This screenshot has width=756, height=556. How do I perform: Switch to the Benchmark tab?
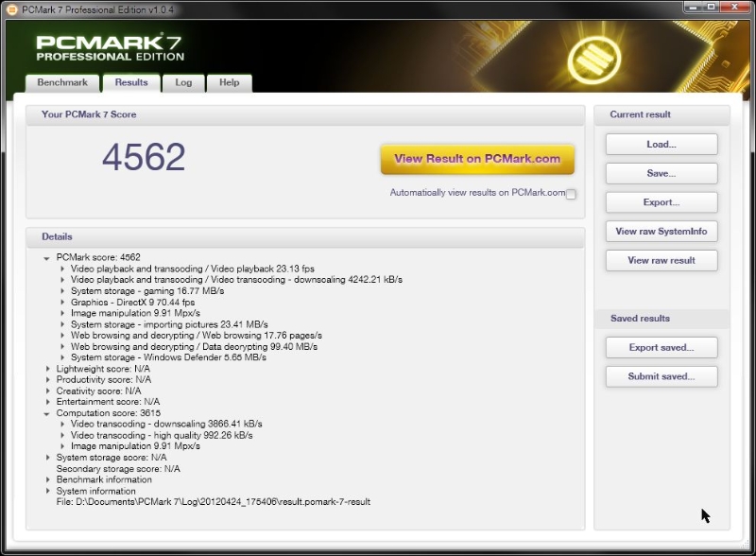(x=62, y=82)
